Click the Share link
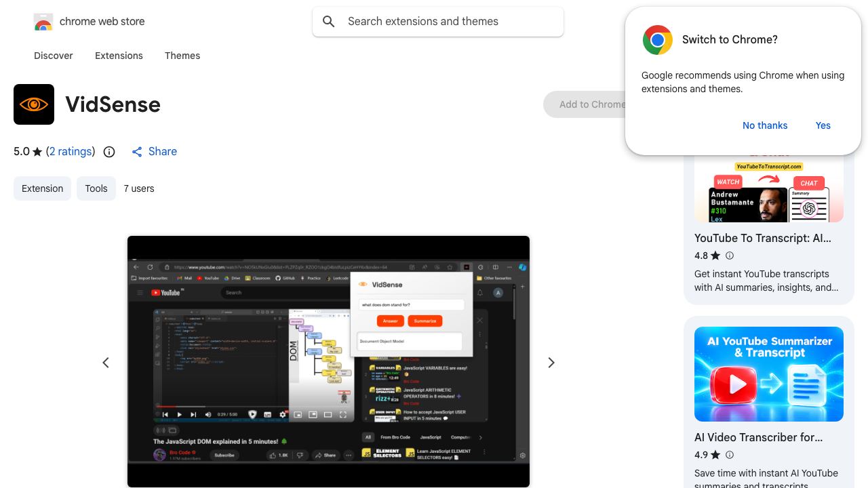The height and width of the screenshot is (488, 868). (x=163, y=151)
